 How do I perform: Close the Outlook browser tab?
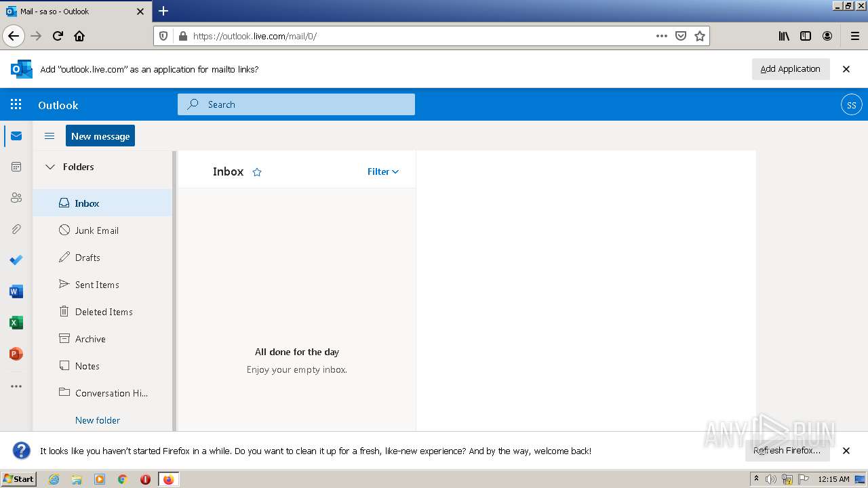point(140,12)
